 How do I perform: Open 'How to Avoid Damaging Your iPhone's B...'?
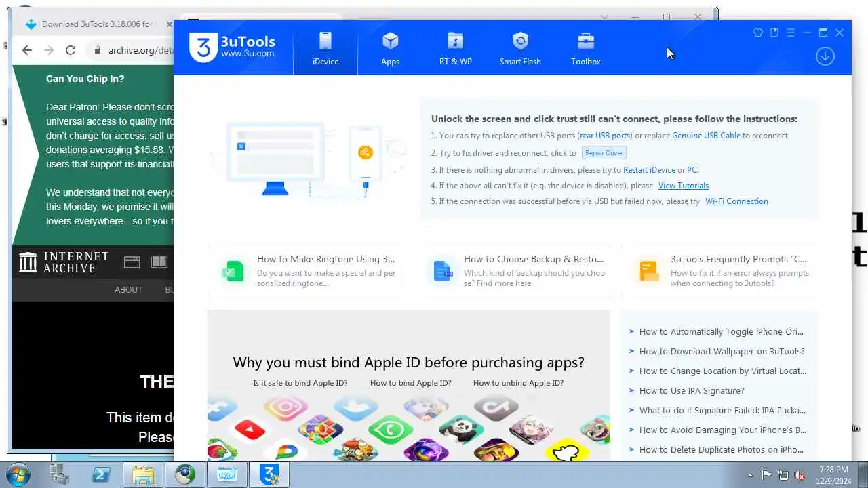coord(722,430)
